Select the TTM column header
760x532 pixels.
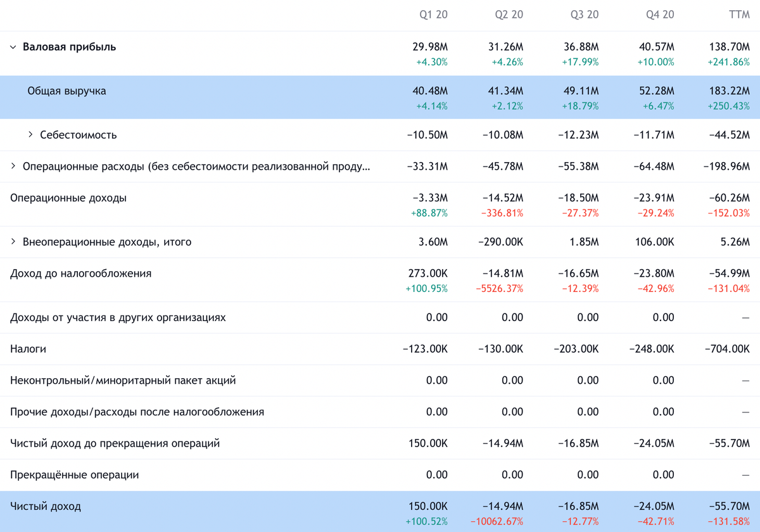tap(739, 15)
